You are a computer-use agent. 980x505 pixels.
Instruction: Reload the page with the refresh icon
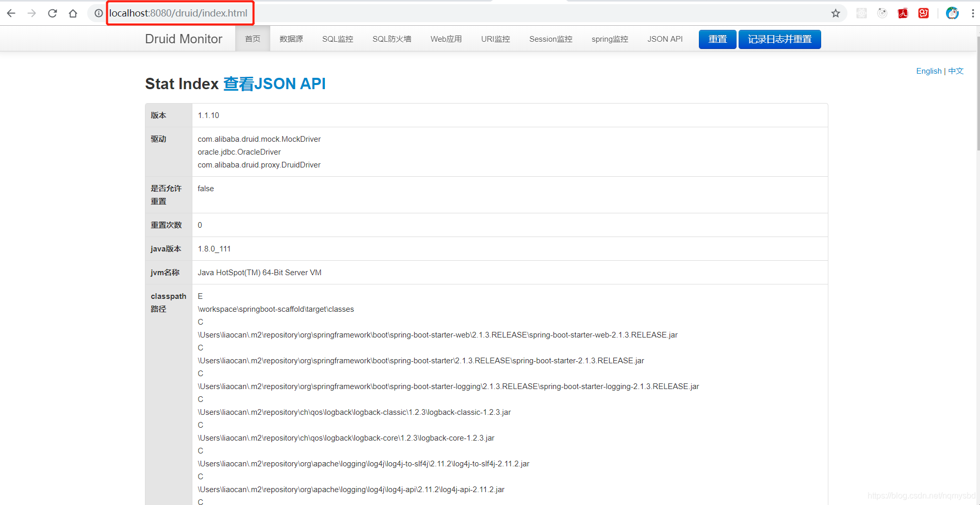(52, 13)
